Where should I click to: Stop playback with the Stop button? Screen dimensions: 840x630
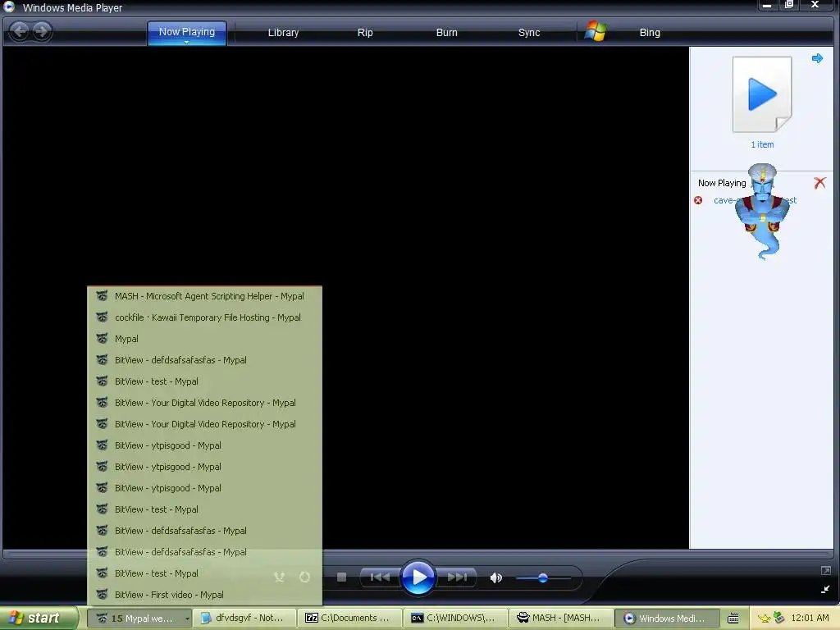coord(341,577)
